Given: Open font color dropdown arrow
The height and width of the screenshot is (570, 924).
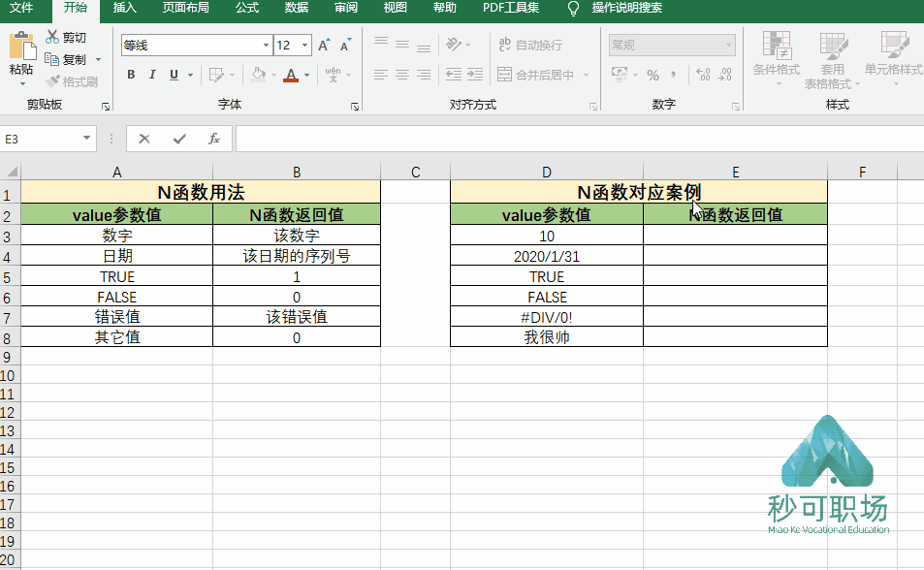Looking at the screenshot, I should pos(307,75).
